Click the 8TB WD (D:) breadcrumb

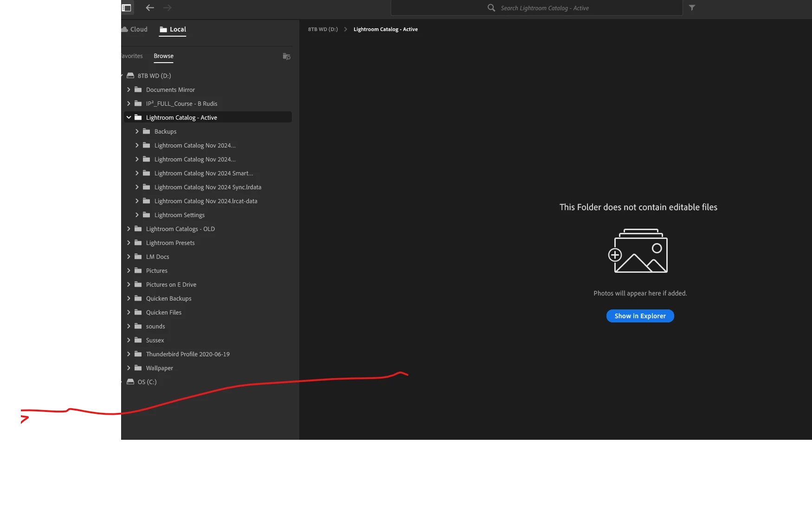[323, 29]
